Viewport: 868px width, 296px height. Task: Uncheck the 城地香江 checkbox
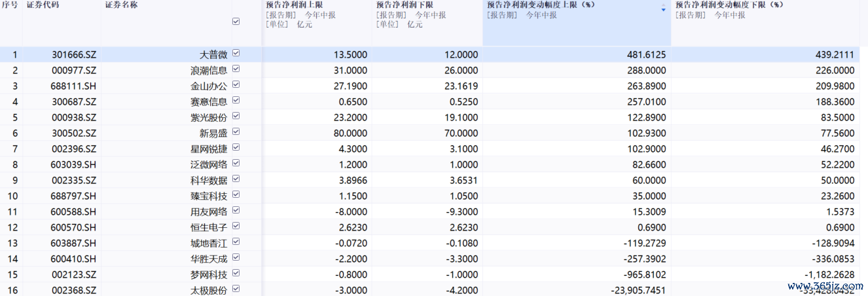236,242
